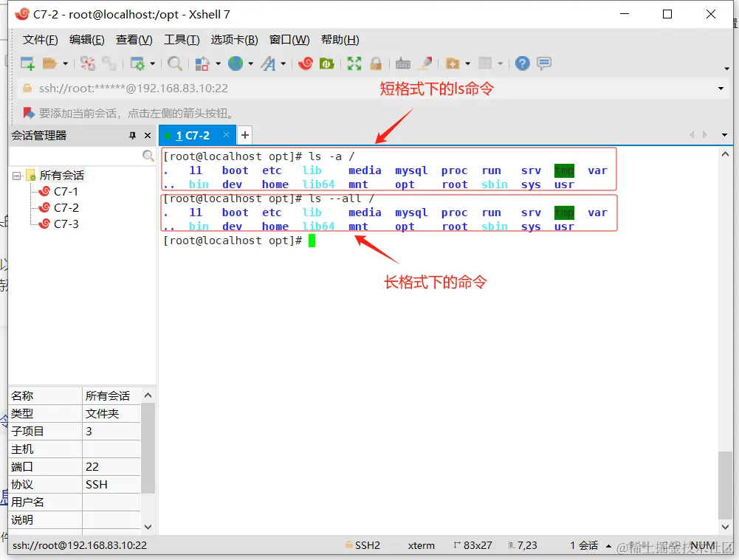Screen dimensions: 739x560
Task: Launch Xshell red swirl toolbar icon
Action: tap(306, 63)
